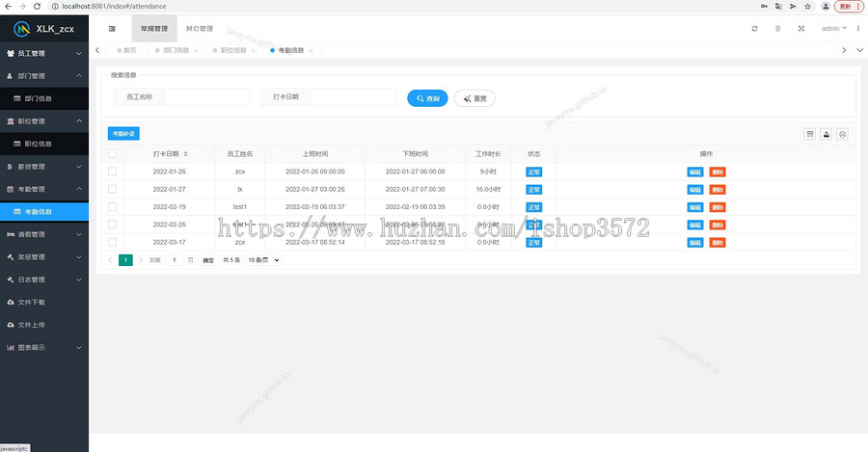Delete the 2022-01-27 lx attendance row
The height and width of the screenshot is (452, 868).
tap(718, 190)
